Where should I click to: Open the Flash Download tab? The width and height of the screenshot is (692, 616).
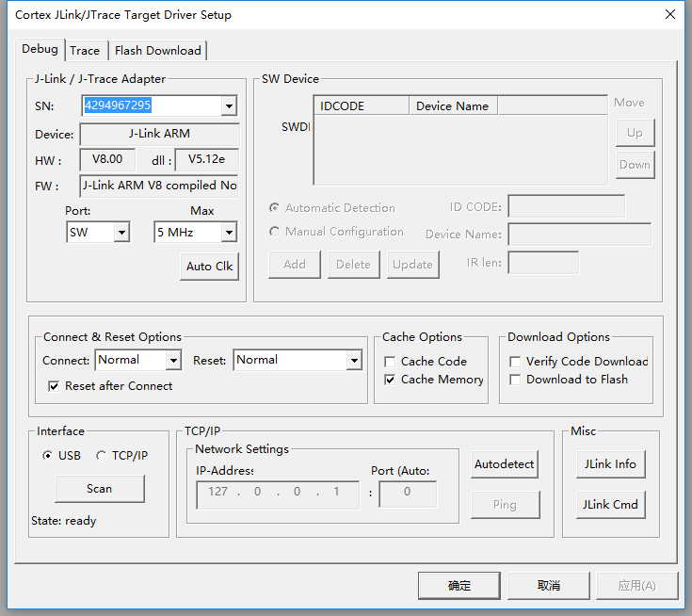[x=157, y=50]
